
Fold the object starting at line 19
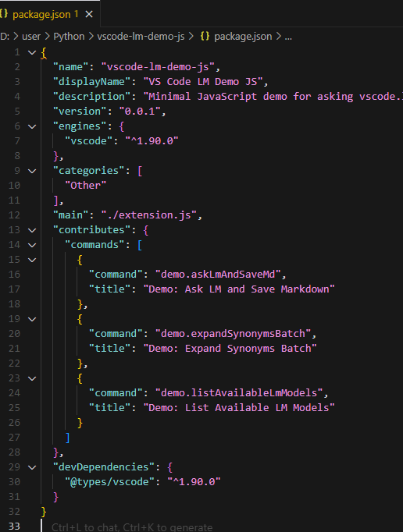coord(32,319)
